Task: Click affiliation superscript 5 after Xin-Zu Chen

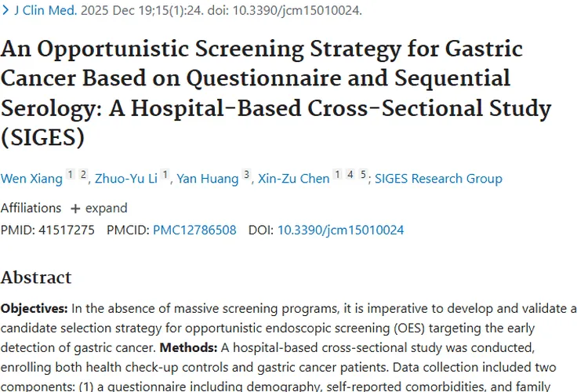Action: click(363, 176)
